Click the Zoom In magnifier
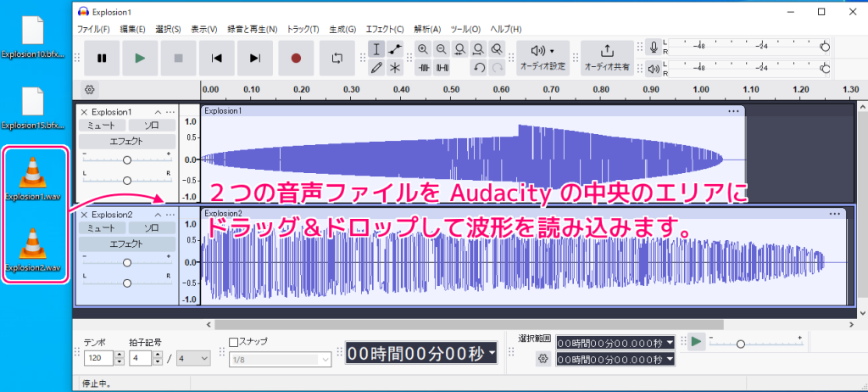Screen dimensions: 868x392 tap(424, 49)
